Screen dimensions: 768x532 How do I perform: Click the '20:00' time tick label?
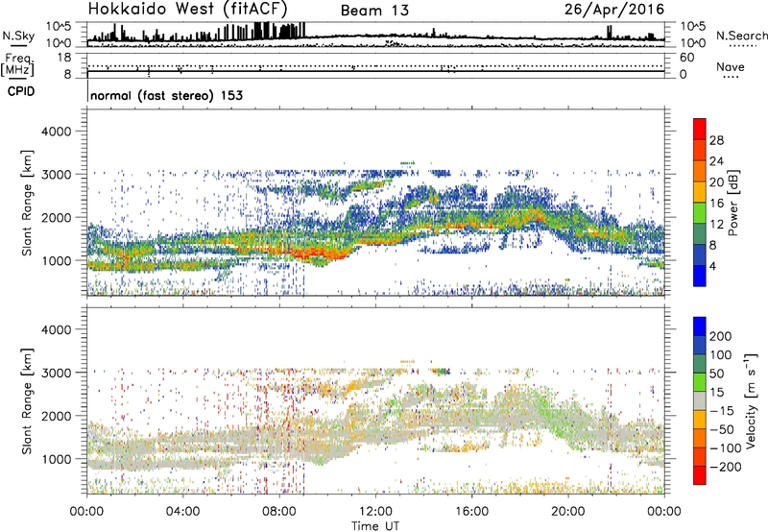click(568, 512)
